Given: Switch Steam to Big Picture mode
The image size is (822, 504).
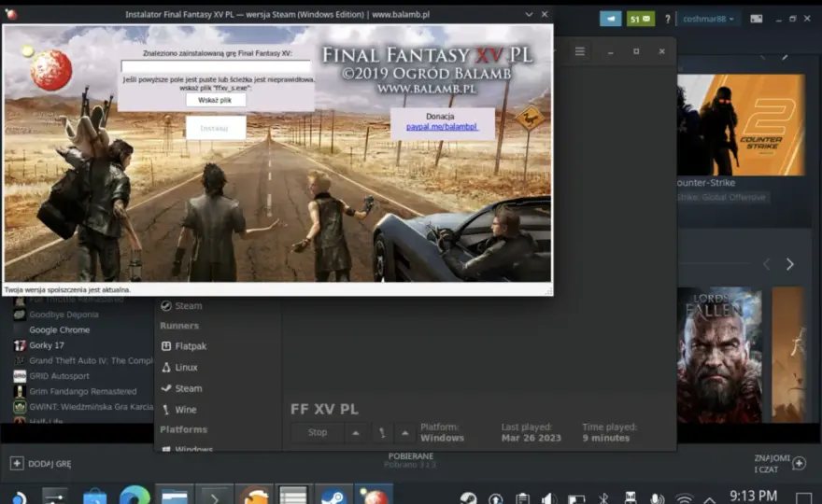Looking at the screenshot, I should [x=756, y=19].
